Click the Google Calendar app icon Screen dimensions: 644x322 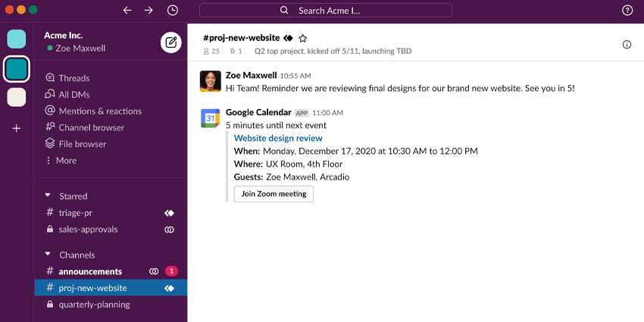click(x=211, y=118)
